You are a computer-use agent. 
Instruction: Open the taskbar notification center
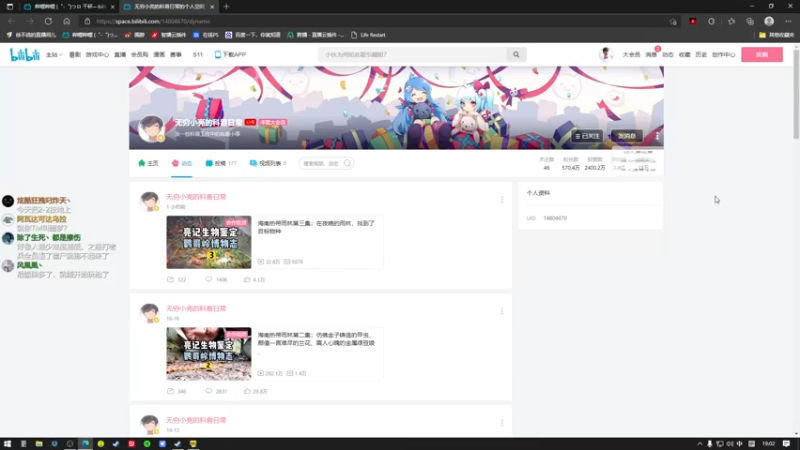pos(786,444)
